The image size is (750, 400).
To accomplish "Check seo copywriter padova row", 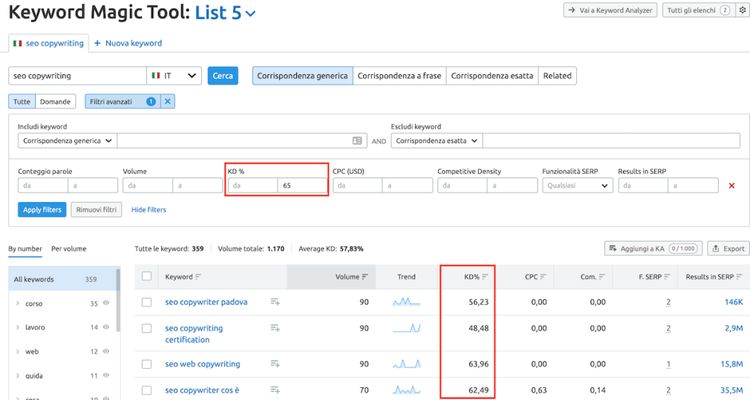I will 147,302.
